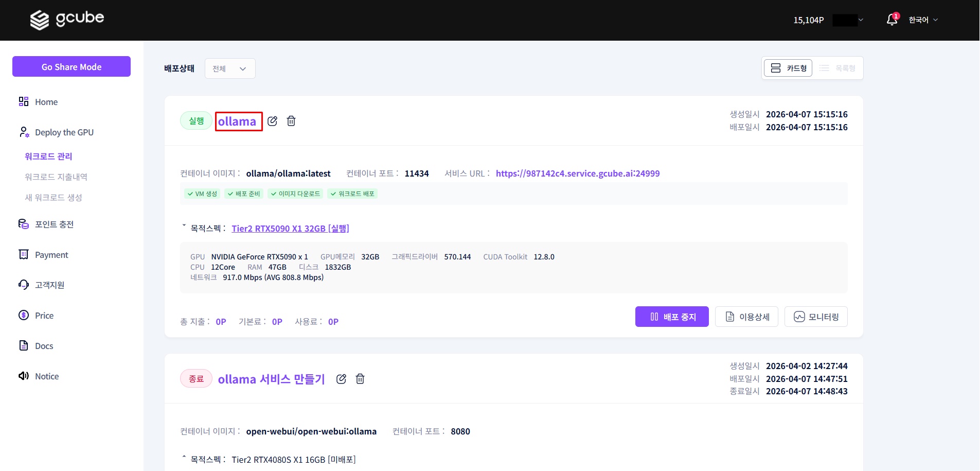Delete the ollama workload
This screenshot has width=980, height=471.
291,121
